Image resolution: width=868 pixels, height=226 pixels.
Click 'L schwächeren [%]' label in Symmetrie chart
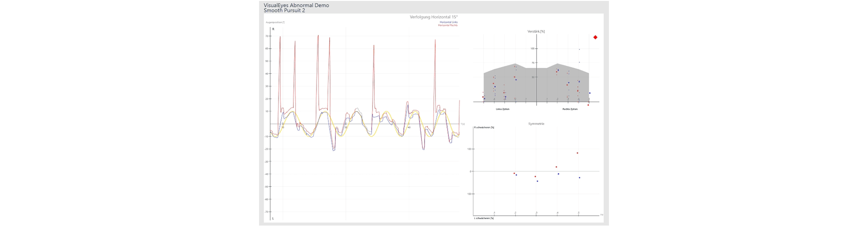[x=484, y=218]
